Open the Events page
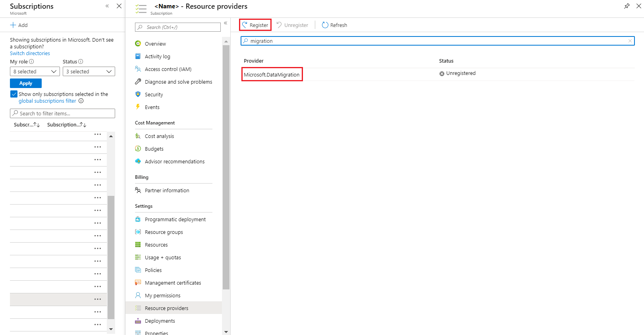Viewport: 644px width, 335px height. 152,107
